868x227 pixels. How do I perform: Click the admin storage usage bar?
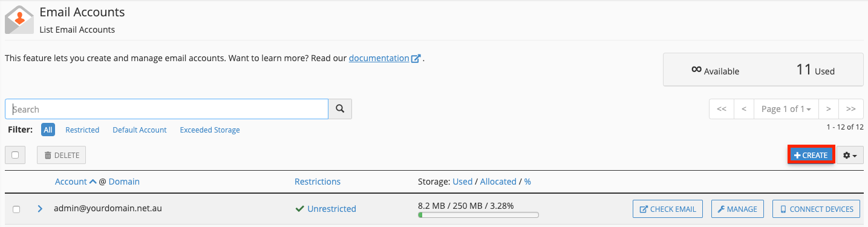(478, 214)
